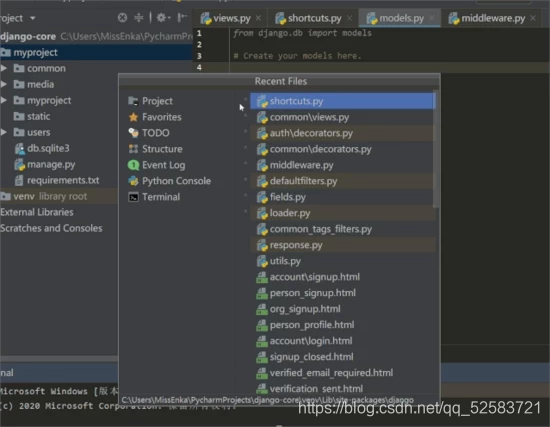Image resolution: width=550 pixels, height=427 pixels.
Task: Open common_tags_filters.py from Recent Files
Action: coord(342,229)
